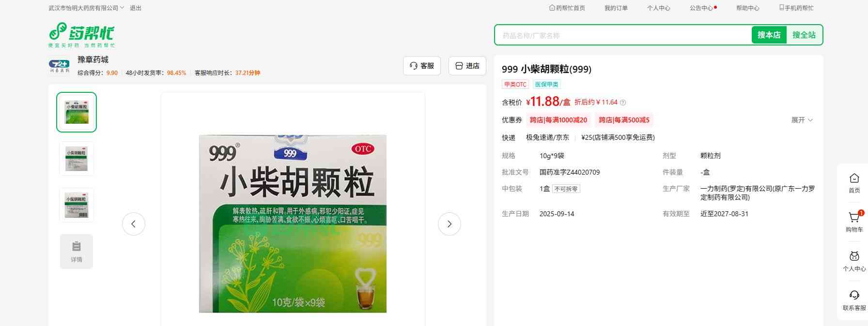The height and width of the screenshot is (326, 868).
Task: Click the 客服 button next to the store
Action: pos(421,66)
